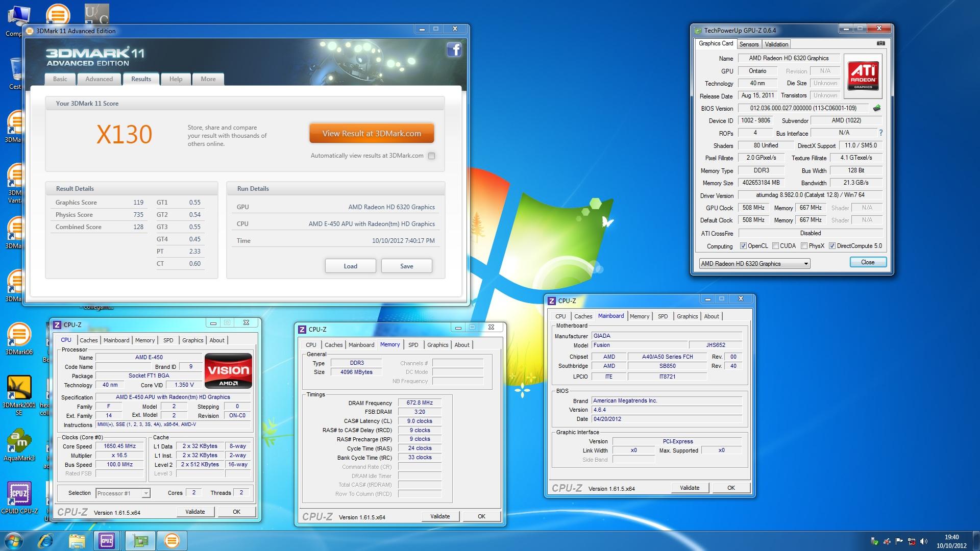Click the ATI Radeon logo in GPU-Z
The height and width of the screenshot is (551, 980).
click(863, 76)
